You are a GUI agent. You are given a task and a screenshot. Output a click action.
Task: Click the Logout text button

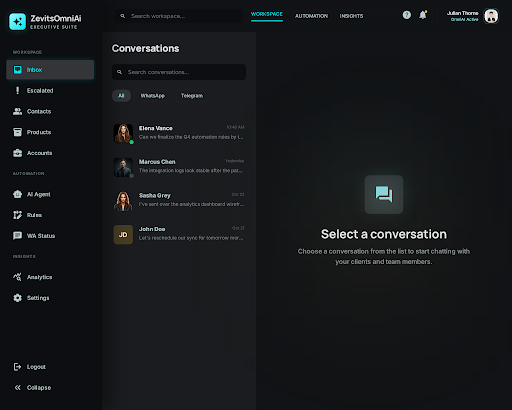(x=36, y=367)
